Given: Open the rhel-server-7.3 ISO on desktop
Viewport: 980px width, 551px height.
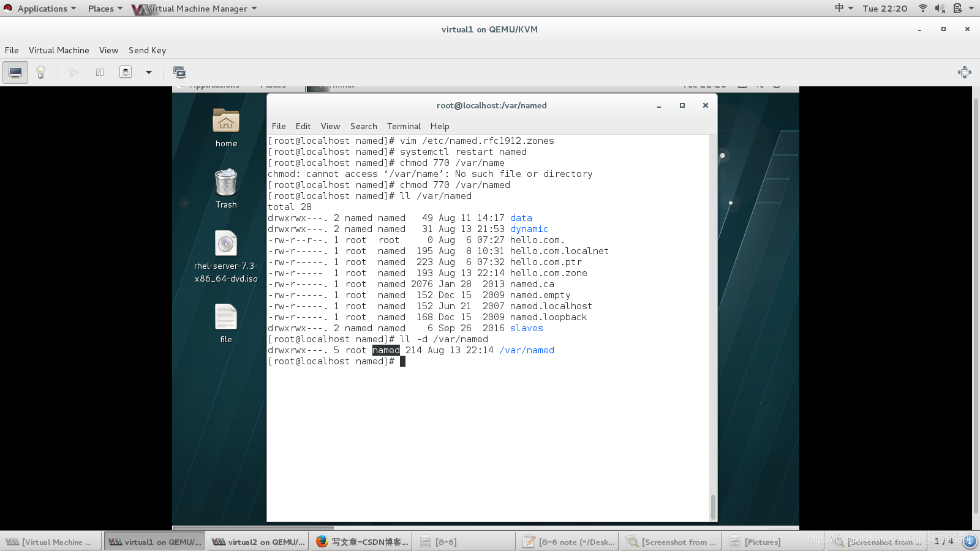Looking at the screenshot, I should [225, 243].
